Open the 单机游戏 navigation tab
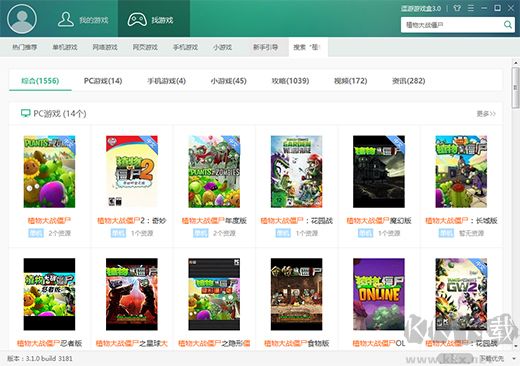 click(65, 47)
